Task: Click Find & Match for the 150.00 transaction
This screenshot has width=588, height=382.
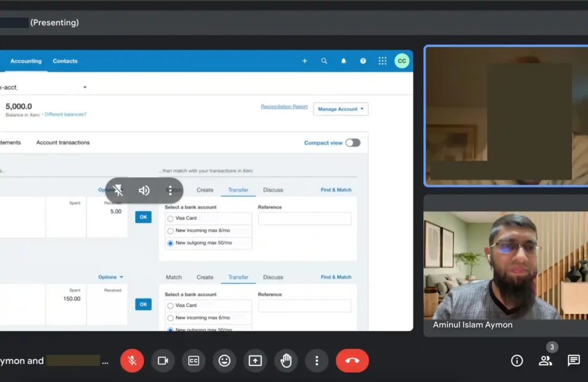Action: point(336,277)
